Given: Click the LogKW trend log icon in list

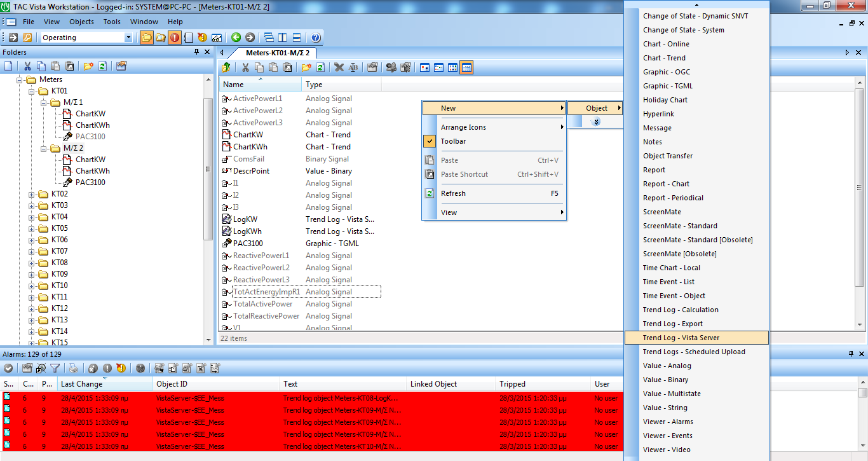Looking at the screenshot, I should [x=227, y=219].
